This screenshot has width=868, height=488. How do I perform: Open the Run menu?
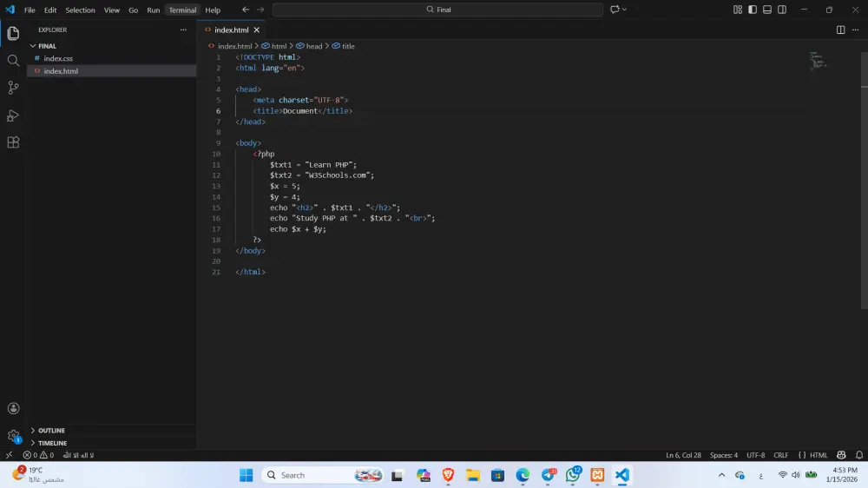coord(154,10)
